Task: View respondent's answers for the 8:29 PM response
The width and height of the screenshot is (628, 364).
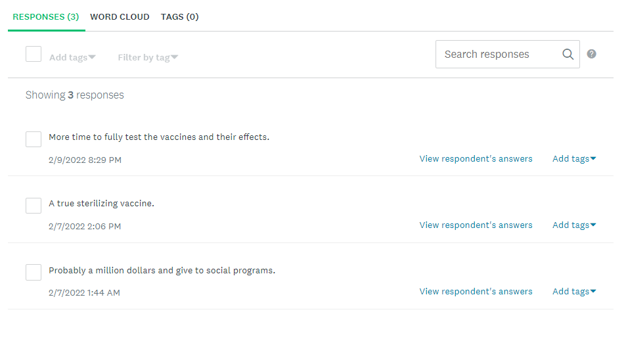Action: 476,158
